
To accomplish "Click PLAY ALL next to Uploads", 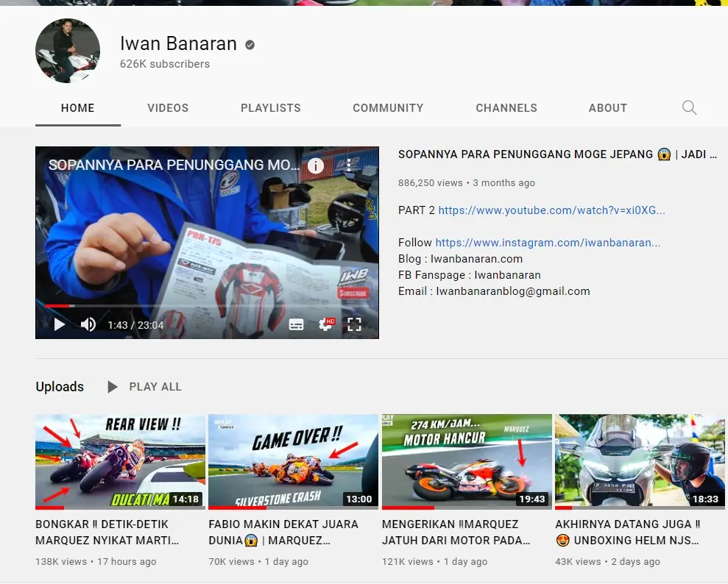I will tap(144, 386).
